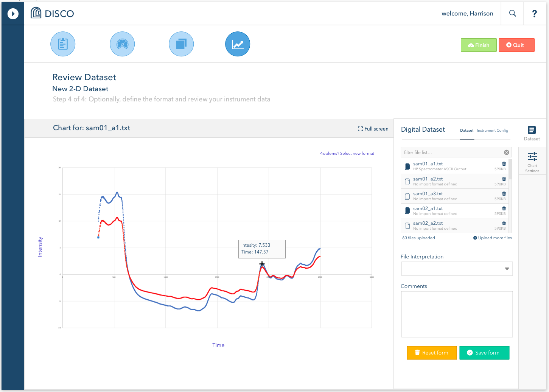This screenshot has width=549, height=392.
Task: Clear the file filter with the X icon
Action: click(x=506, y=152)
